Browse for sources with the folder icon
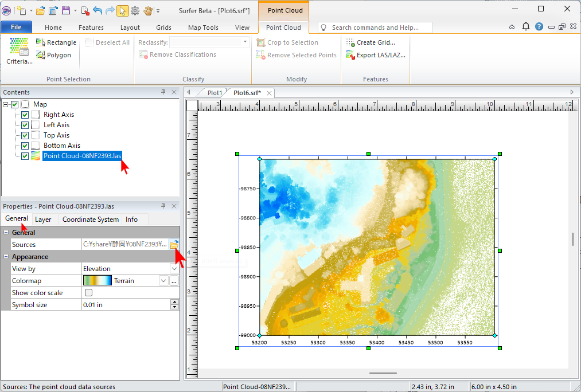Viewport: 581px width, 392px height. (x=174, y=245)
